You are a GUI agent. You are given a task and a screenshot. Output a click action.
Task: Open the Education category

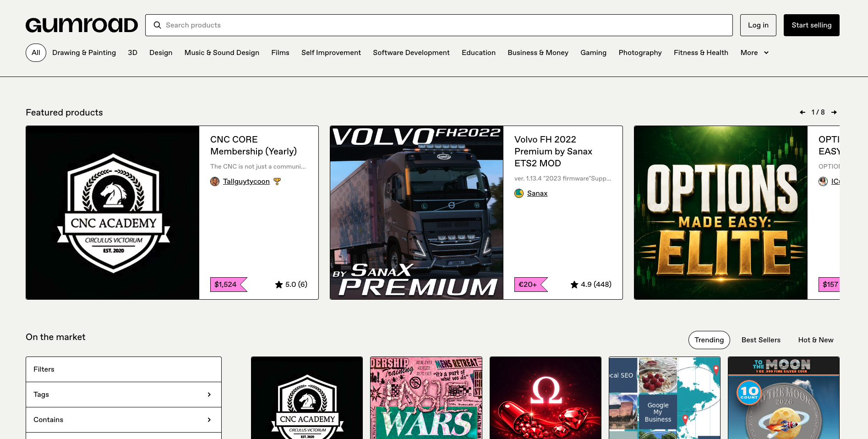(x=479, y=53)
